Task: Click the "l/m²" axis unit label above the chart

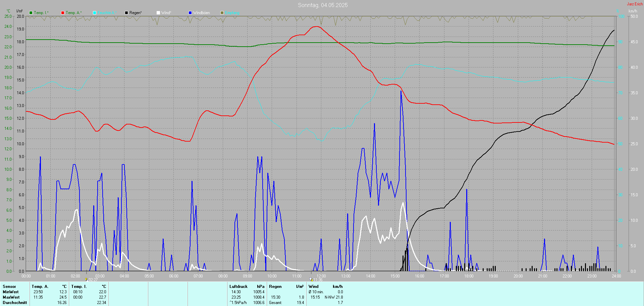Action: click(19, 11)
